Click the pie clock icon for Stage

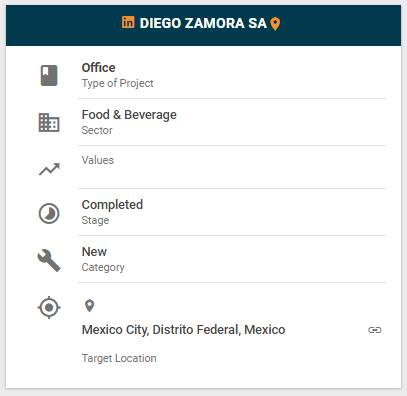pos(49,213)
